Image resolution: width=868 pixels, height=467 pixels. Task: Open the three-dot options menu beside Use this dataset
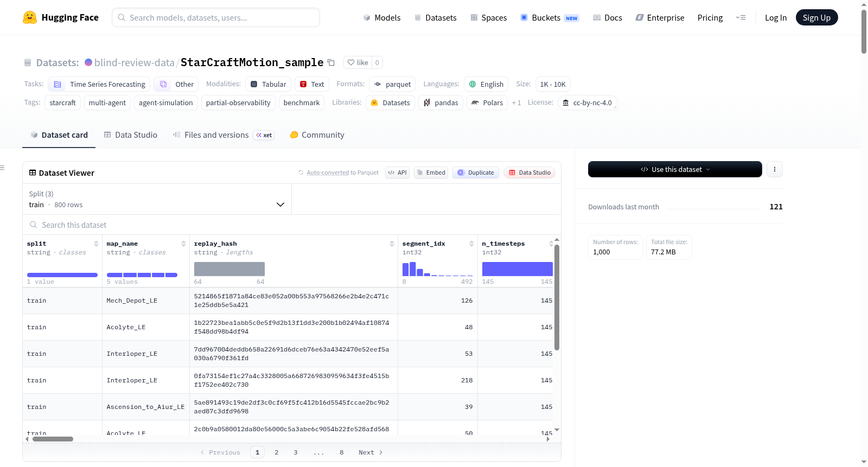(x=774, y=169)
